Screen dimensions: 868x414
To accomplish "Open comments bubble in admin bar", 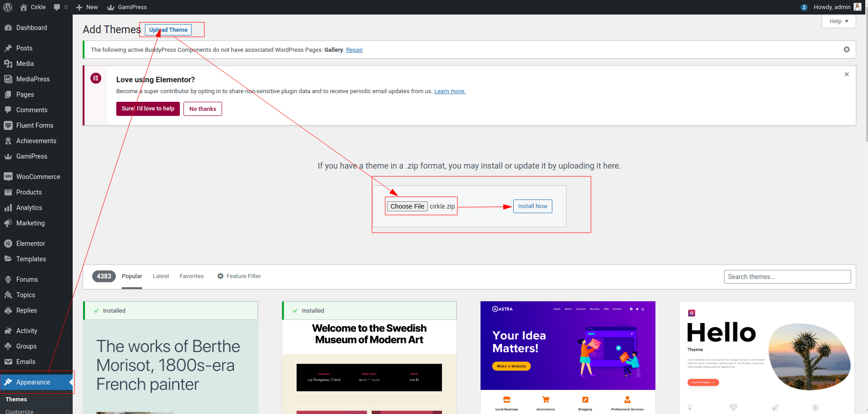I will coord(57,7).
